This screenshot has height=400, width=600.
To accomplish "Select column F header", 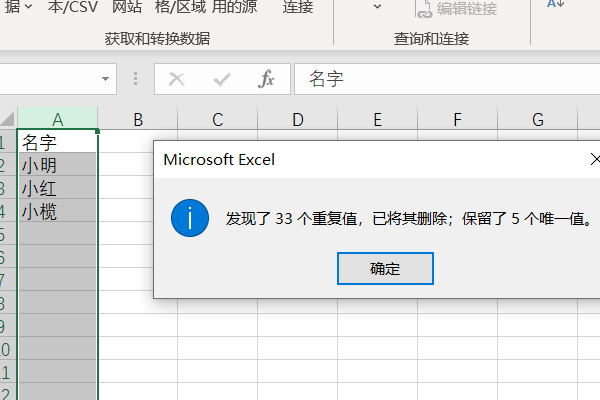I will (x=458, y=119).
